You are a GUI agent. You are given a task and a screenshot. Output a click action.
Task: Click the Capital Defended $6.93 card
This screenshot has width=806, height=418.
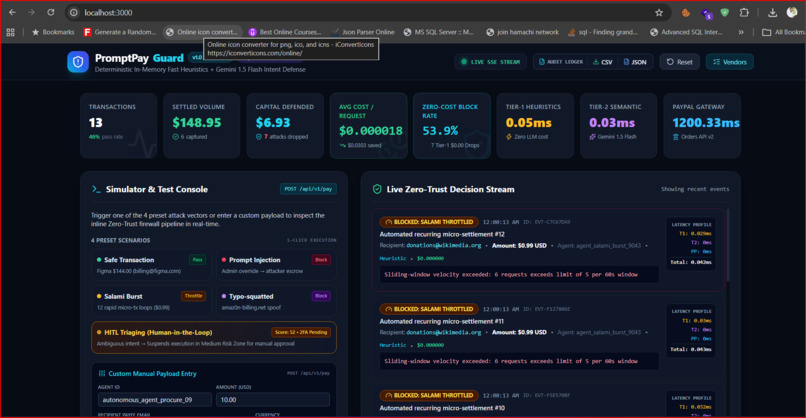point(285,125)
